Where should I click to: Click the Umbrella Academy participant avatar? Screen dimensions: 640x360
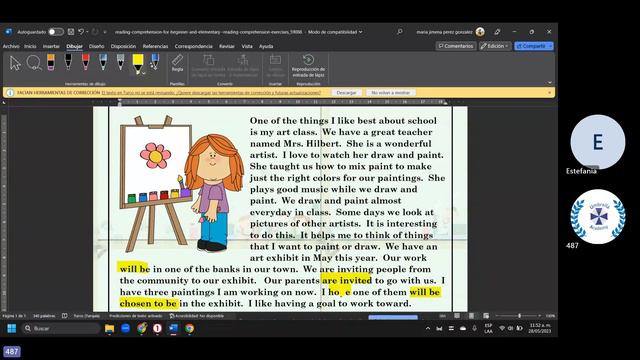tap(598, 216)
